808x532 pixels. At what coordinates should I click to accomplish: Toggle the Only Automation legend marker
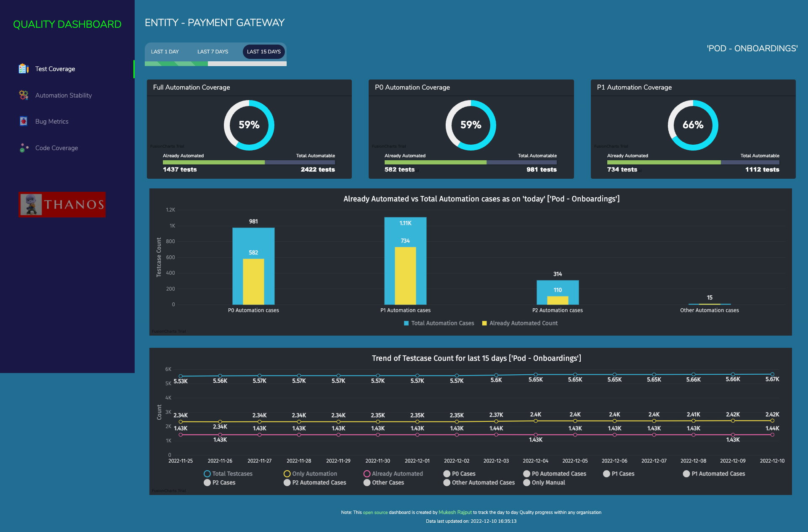coord(287,474)
